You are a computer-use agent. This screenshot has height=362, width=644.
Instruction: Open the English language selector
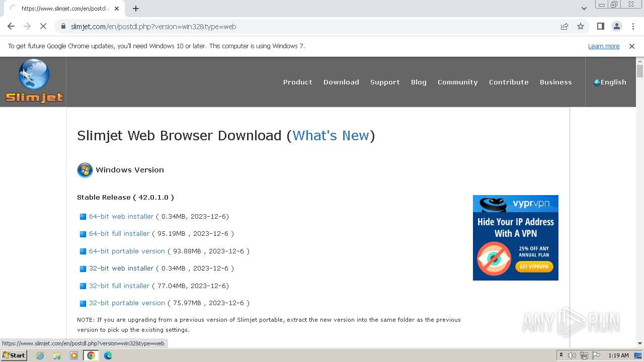[x=610, y=82]
